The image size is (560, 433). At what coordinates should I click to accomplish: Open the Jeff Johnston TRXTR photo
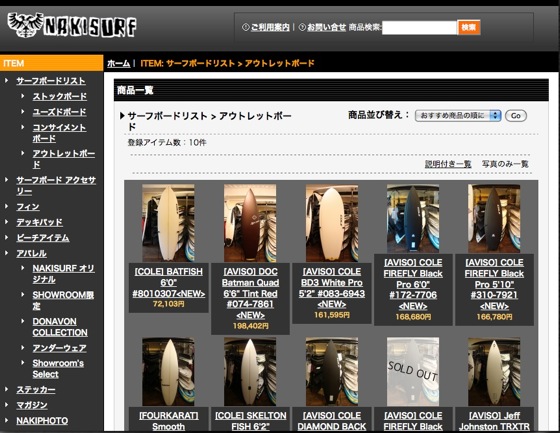[x=494, y=372]
